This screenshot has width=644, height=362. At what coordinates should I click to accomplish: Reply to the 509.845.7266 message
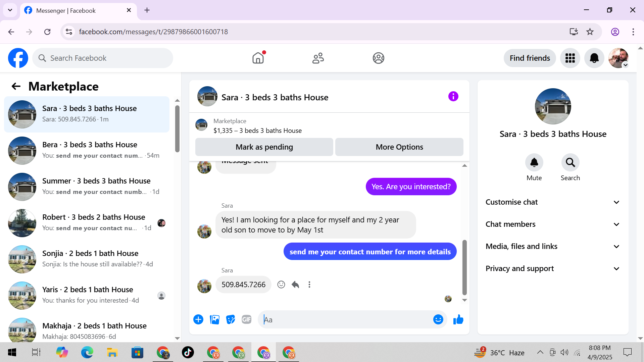click(295, 285)
